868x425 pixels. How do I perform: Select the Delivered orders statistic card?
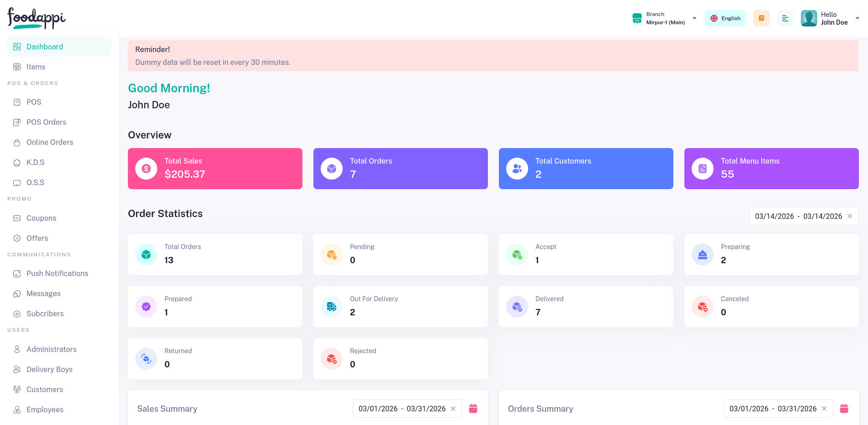(x=586, y=306)
